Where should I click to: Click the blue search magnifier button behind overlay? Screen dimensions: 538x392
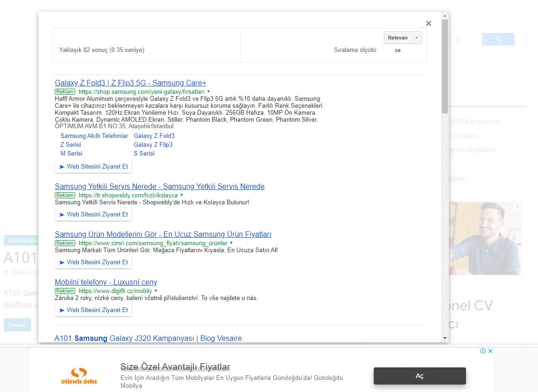(x=498, y=39)
